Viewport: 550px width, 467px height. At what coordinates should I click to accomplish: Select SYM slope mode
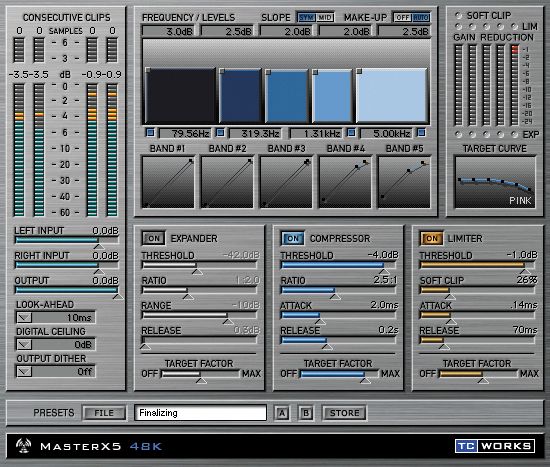pos(307,17)
